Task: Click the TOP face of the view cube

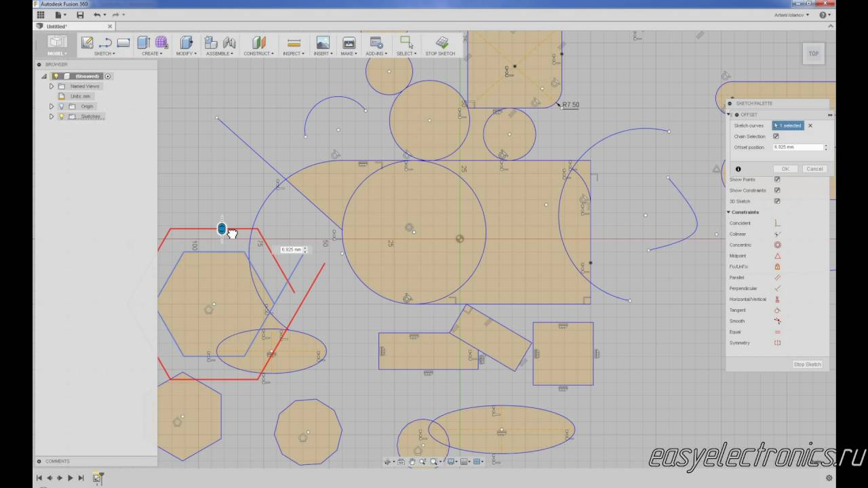Action: point(814,54)
